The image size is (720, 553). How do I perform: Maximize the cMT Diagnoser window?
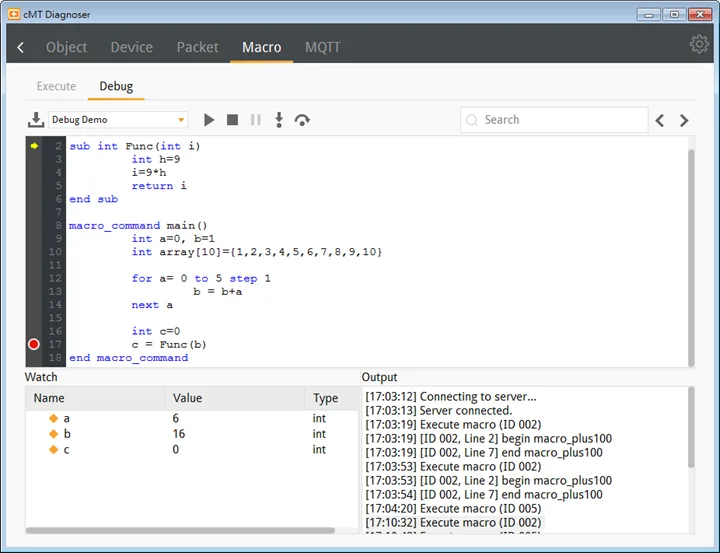(x=674, y=15)
